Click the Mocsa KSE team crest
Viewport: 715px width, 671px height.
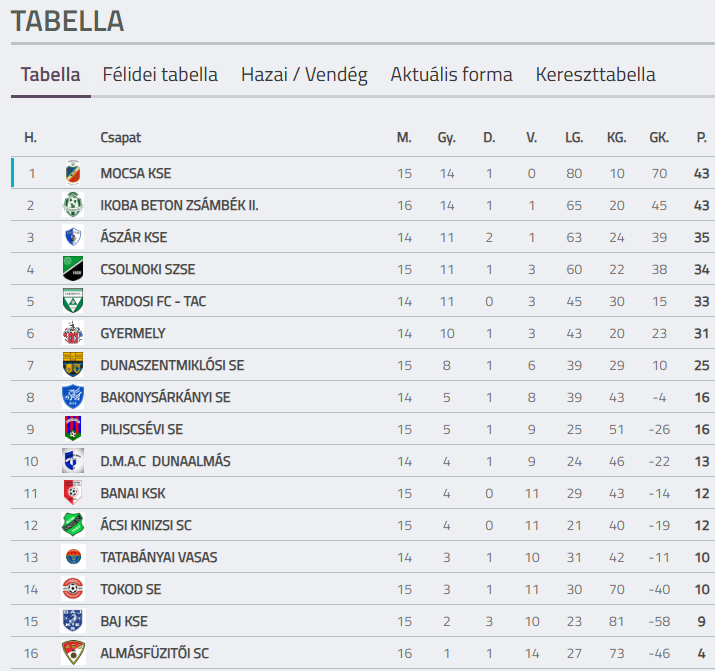click(x=73, y=173)
